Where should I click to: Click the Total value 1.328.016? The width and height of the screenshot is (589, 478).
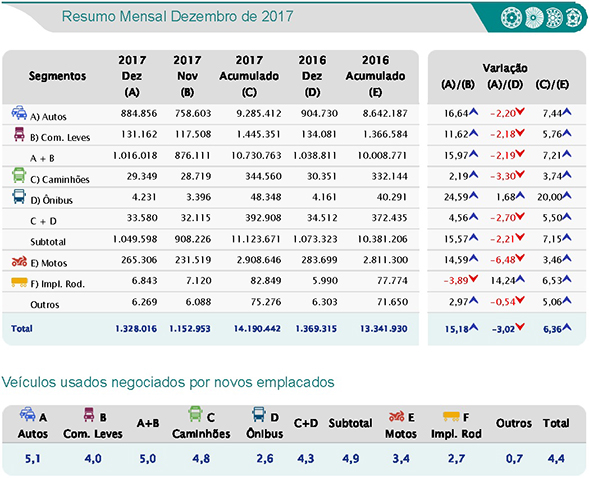pos(136,329)
